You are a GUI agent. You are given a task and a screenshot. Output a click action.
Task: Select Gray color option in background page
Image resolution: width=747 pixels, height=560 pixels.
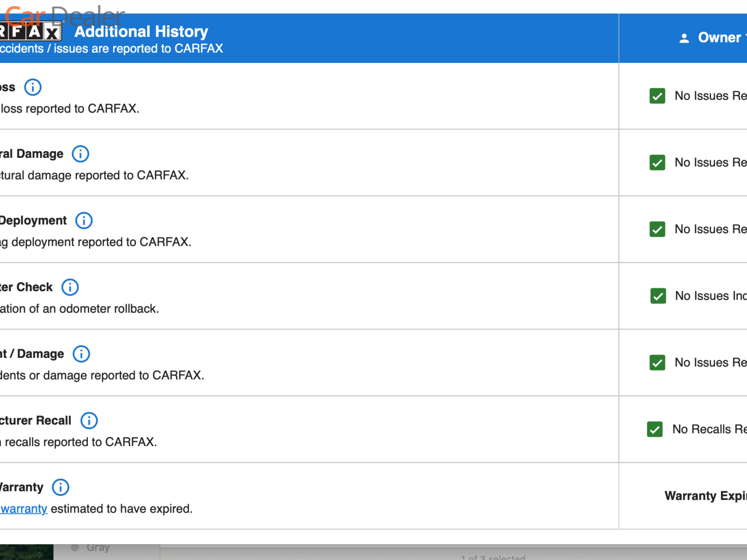click(90, 547)
